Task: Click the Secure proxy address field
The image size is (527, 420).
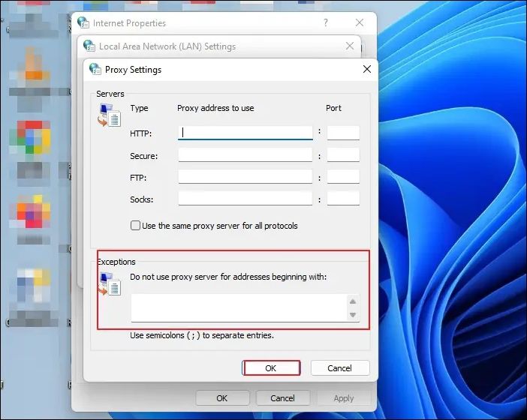Action: point(245,155)
